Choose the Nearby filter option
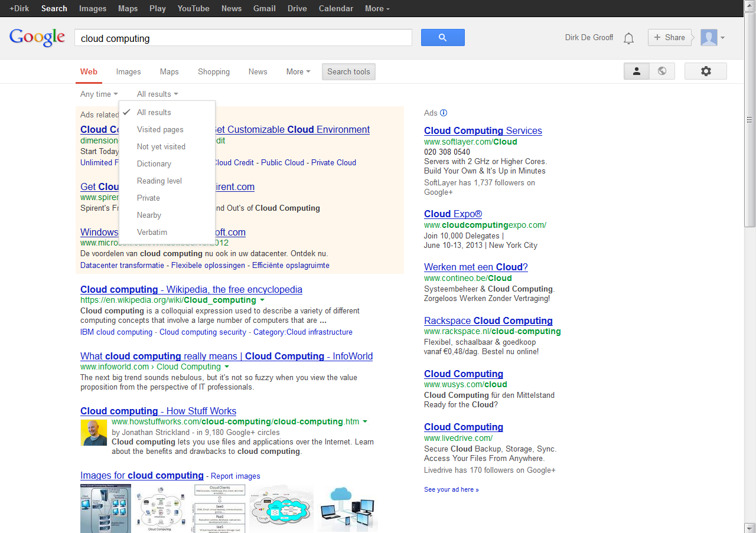The image size is (756, 533). (x=167, y=215)
